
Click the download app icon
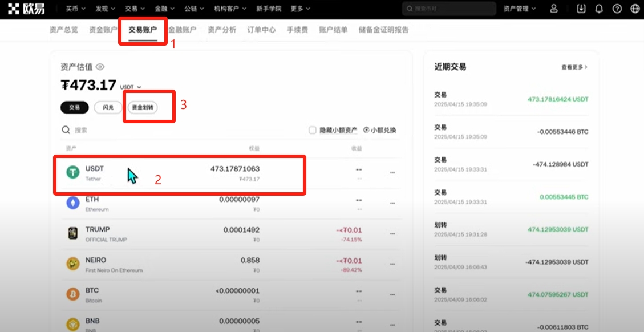pyautogui.click(x=581, y=9)
